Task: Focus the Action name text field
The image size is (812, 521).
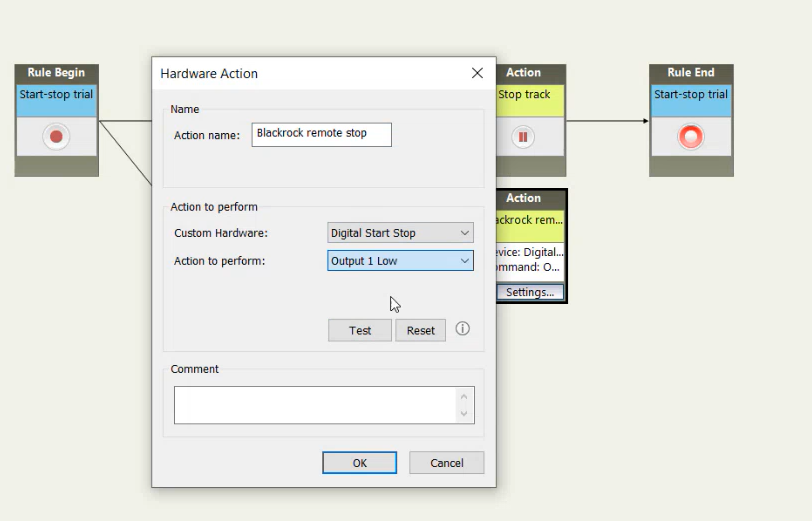Action: coord(321,134)
